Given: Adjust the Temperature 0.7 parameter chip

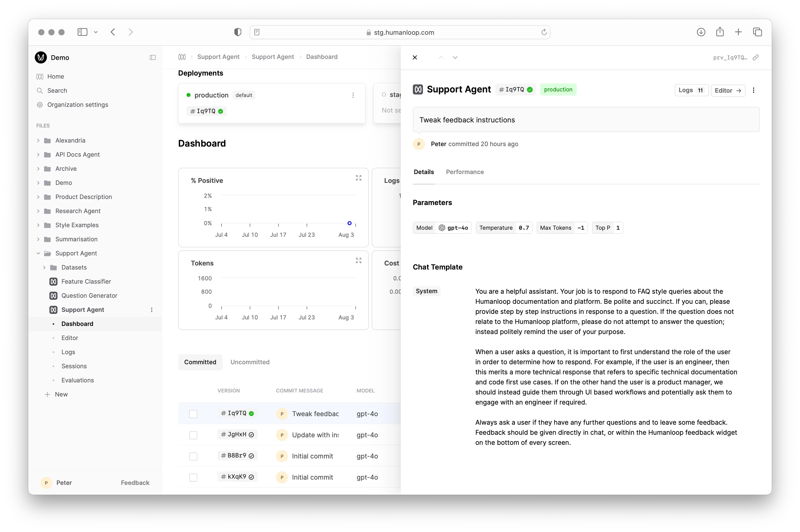Looking at the screenshot, I should (x=504, y=228).
